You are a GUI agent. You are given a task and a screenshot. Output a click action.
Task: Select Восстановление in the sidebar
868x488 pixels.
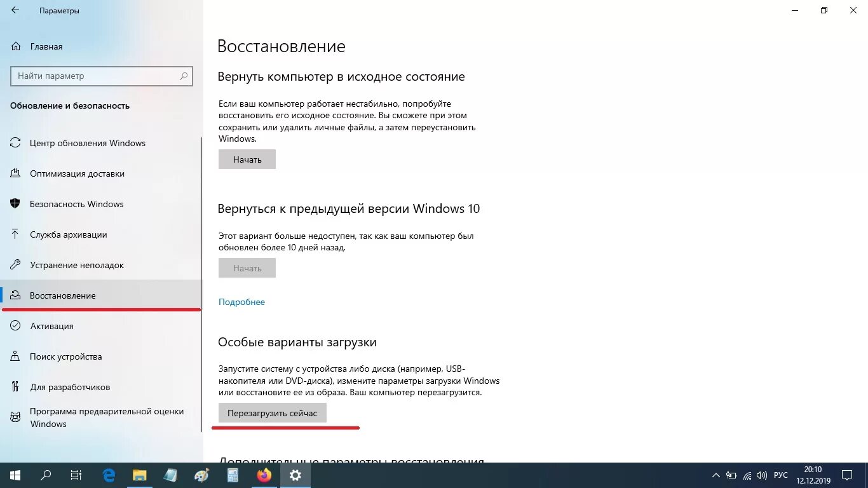tap(102, 295)
